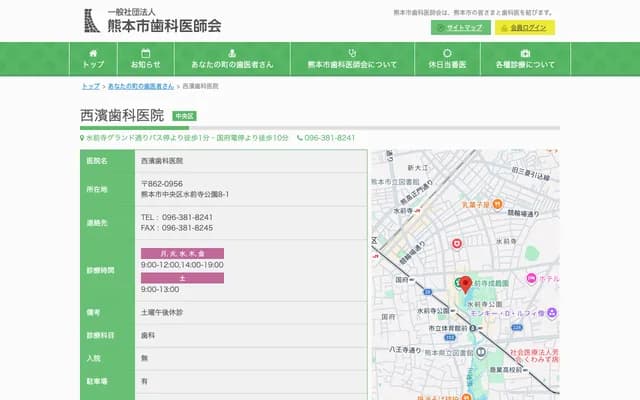
Task: Open 熊本市歯科医師会について page
Action: click(x=351, y=59)
